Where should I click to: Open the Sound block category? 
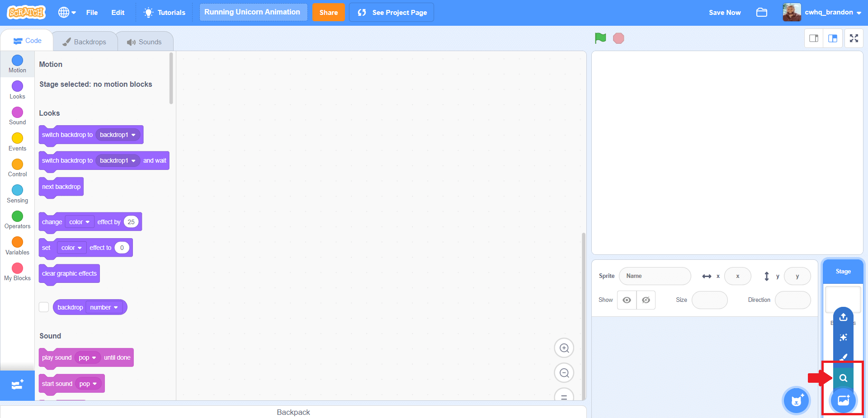[17, 115]
